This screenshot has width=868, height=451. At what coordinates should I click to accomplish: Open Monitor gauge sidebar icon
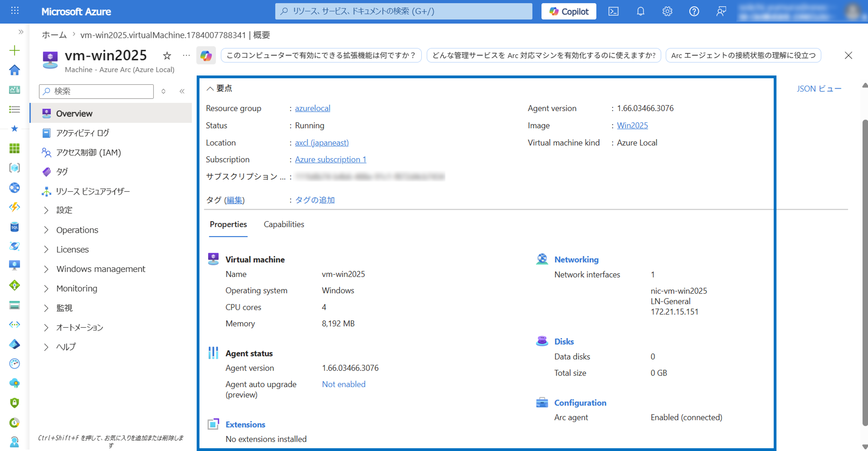[x=14, y=363]
